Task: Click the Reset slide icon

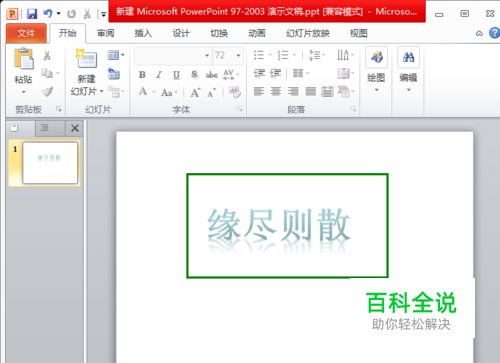Action: 114,74
